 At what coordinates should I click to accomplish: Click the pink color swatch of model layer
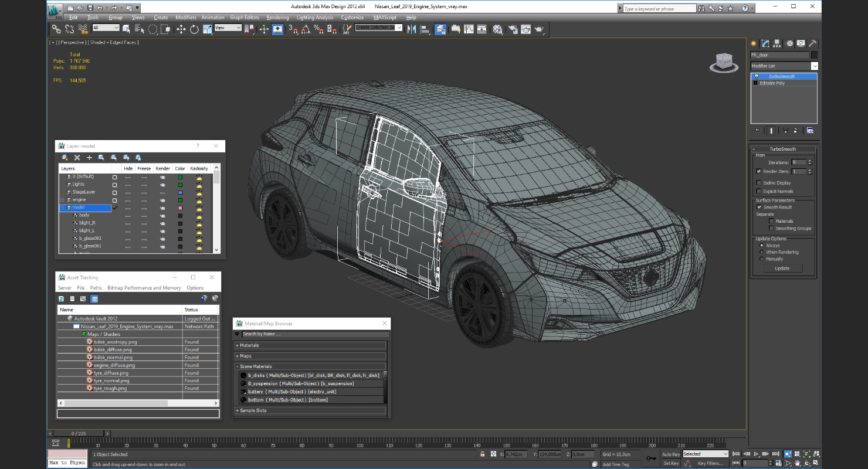180,208
